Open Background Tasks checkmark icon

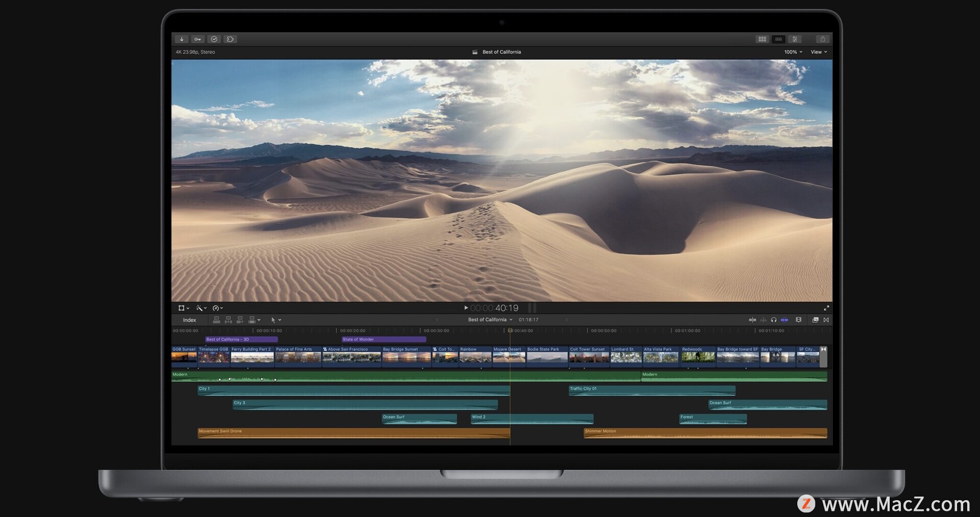(x=214, y=39)
